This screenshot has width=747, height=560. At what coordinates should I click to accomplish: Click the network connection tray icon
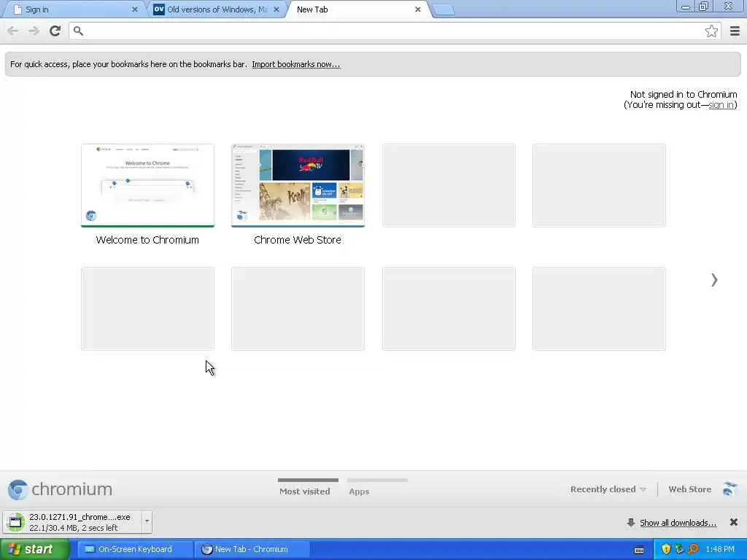pos(679,550)
